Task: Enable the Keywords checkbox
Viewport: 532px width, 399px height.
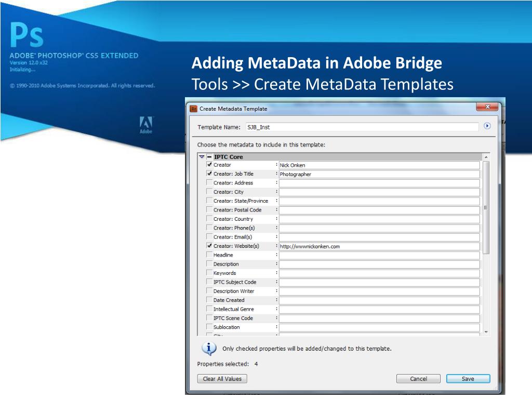Action: [209, 273]
